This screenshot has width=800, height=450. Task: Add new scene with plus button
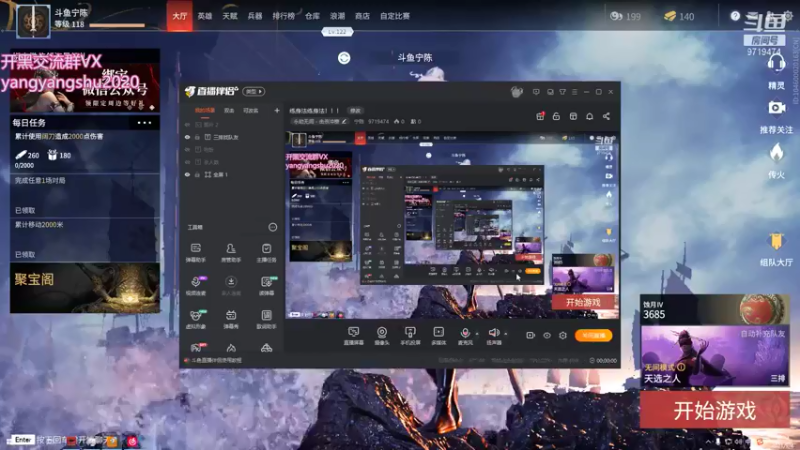[x=277, y=110]
